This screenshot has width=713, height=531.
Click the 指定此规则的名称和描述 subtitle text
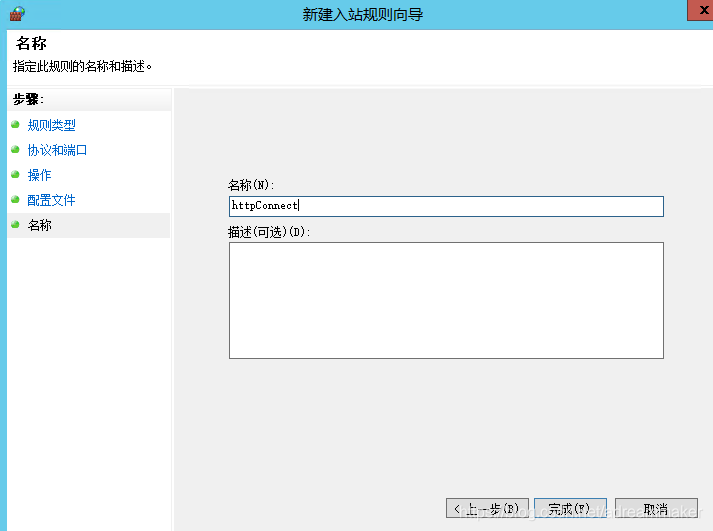(x=82, y=66)
